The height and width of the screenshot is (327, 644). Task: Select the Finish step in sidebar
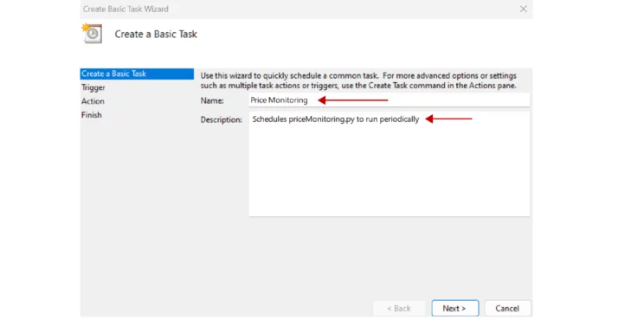point(91,115)
